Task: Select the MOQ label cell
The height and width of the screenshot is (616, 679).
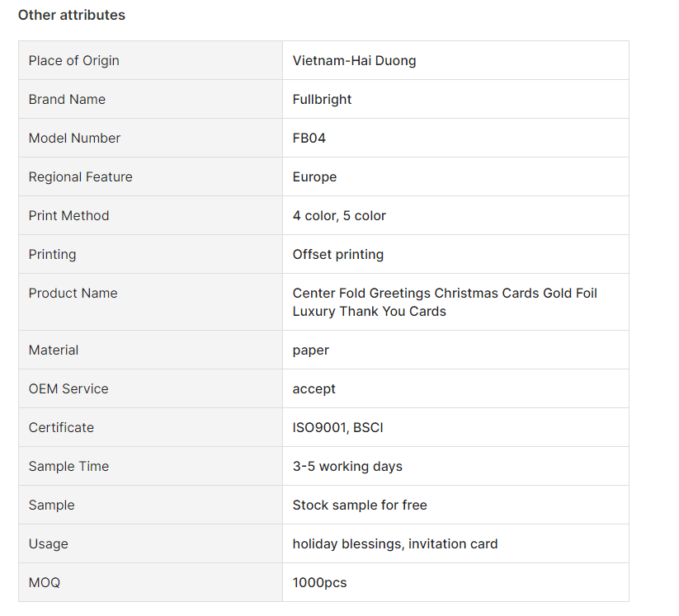Action: pos(150,582)
